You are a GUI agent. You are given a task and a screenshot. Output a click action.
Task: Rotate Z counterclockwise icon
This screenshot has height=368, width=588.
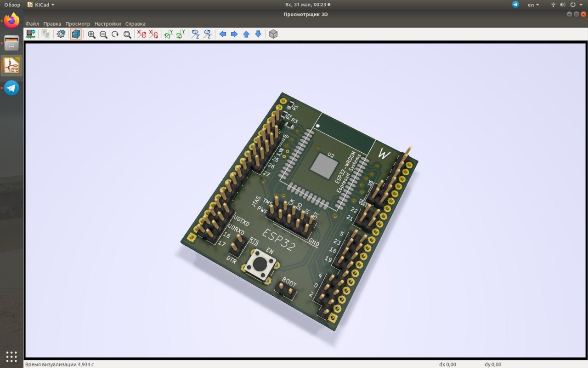pyautogui.click(x=208, y=34)
